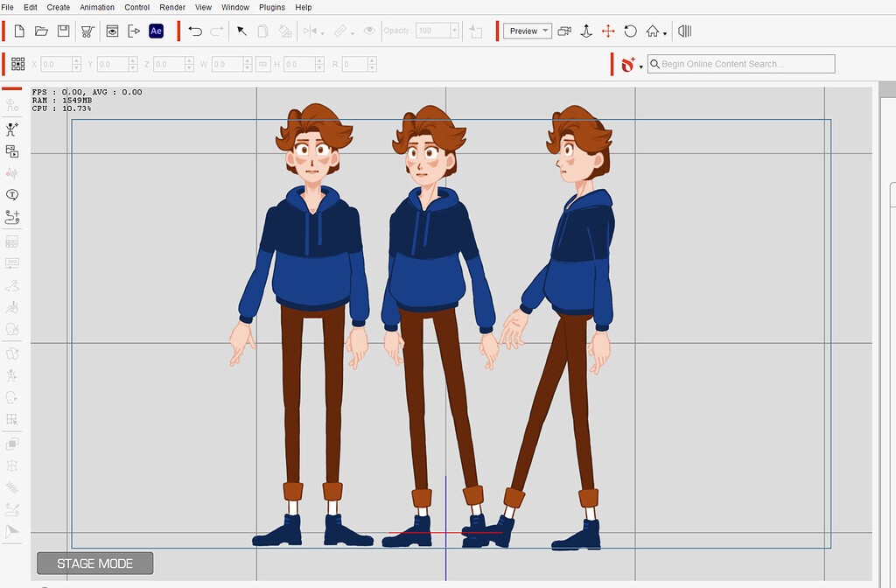Click the media import sidebar icon
Image resolution: width=896 pixels, height=588 pixels.
coord(12,151)
